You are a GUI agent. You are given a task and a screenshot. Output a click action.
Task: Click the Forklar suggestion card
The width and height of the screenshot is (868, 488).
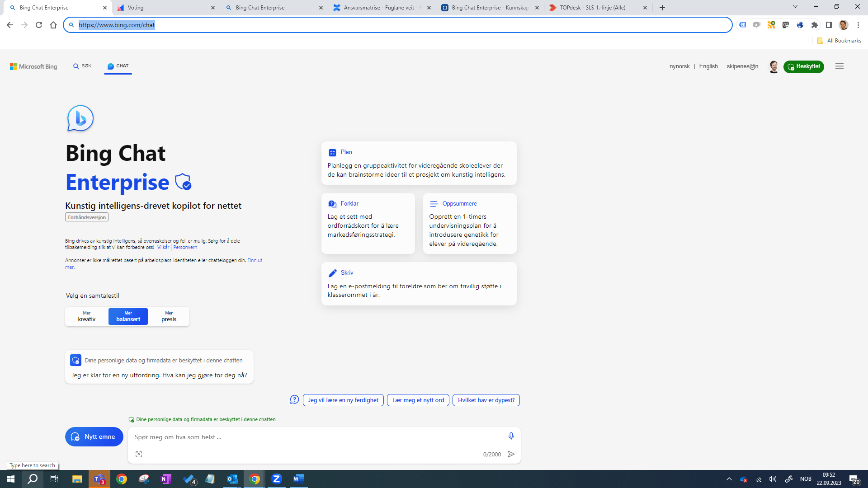pos(368,223)
